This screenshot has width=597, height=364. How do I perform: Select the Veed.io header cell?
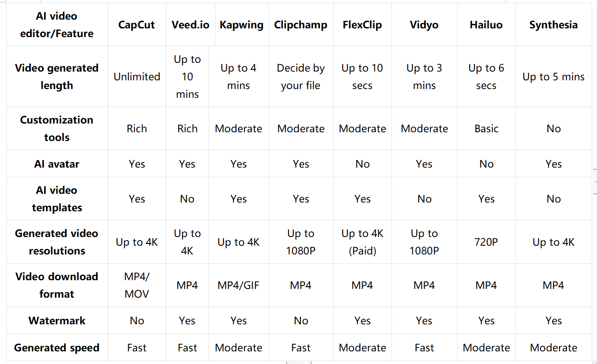click(190, 25)
